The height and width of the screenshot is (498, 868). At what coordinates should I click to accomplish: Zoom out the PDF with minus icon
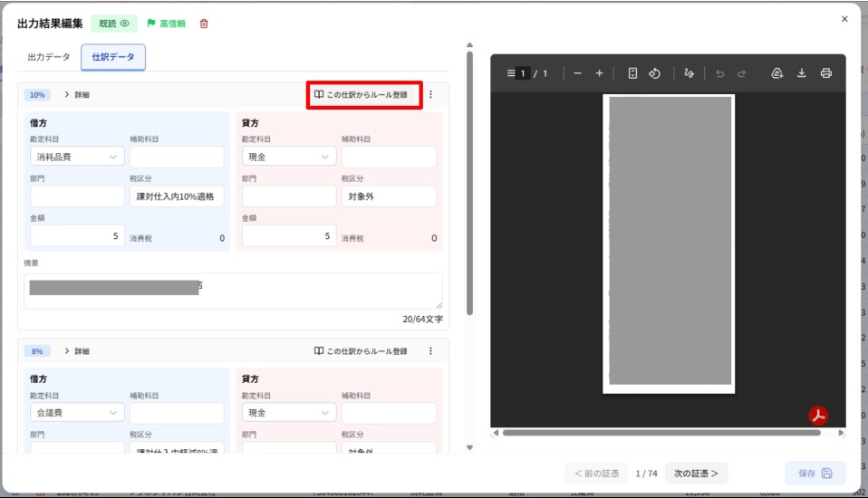pyautogui.click(x=577, y=73)
